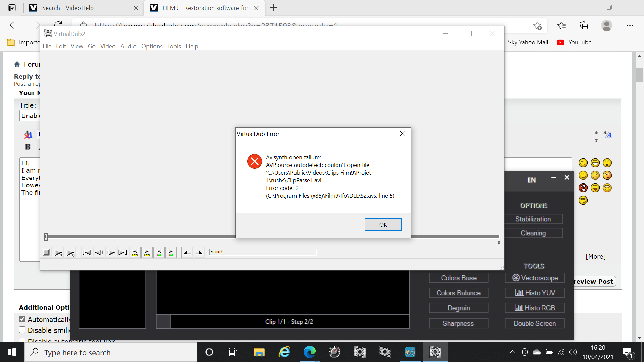Open the browser profile avatar
This screenshot has height=362, width=644.
[606, 25]
